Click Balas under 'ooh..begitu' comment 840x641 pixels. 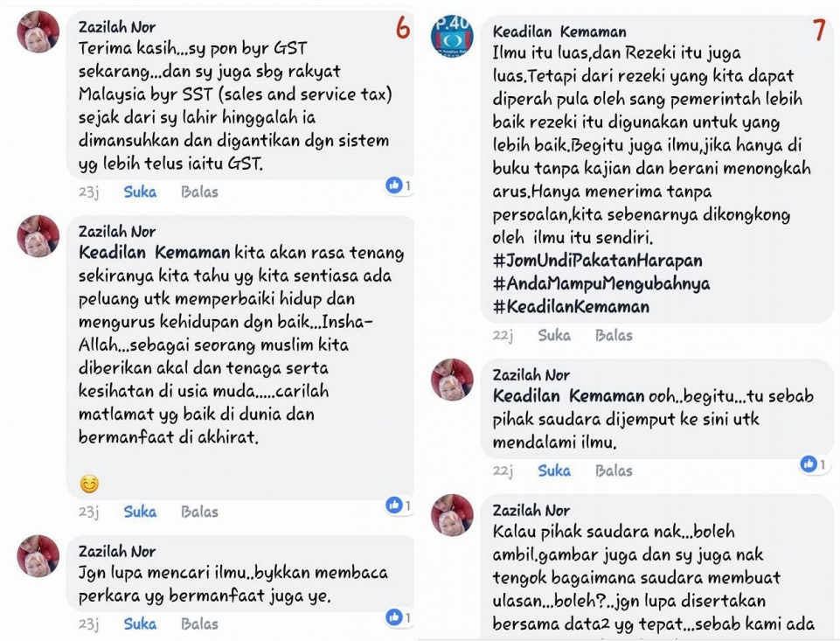coord(614,471)
